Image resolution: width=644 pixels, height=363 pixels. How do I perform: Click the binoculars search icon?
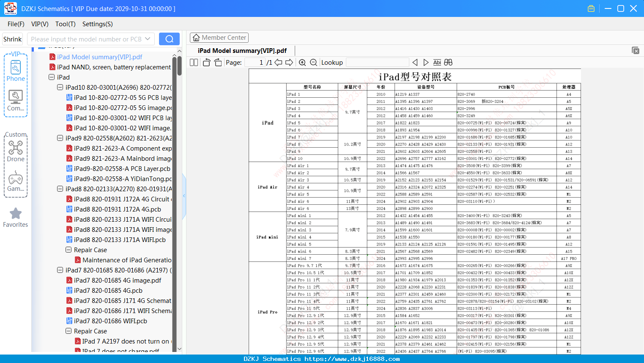pyautogui.click(x=448, y=63)
